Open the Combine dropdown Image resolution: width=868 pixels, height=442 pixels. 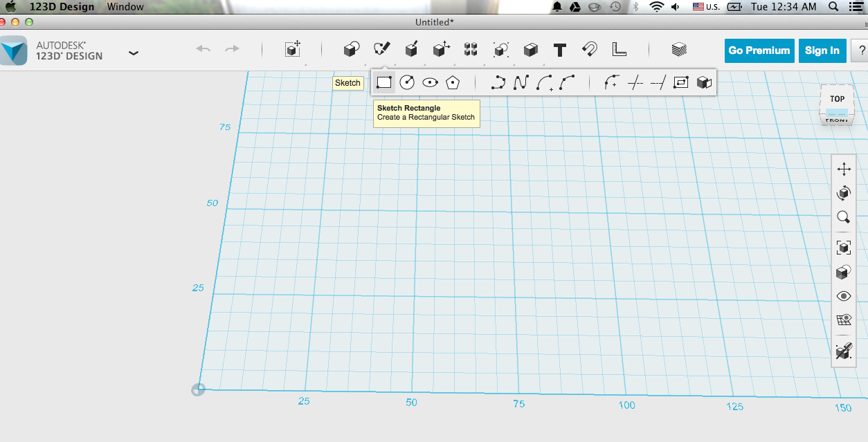pyautogui.click(x=530, y=50)
